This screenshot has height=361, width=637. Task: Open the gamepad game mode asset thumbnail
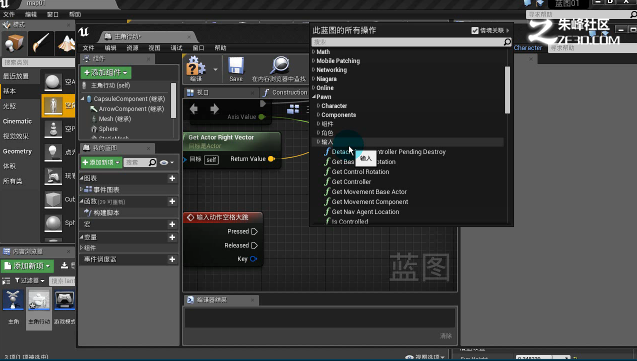pyautogui.click(x=64, y=301)
